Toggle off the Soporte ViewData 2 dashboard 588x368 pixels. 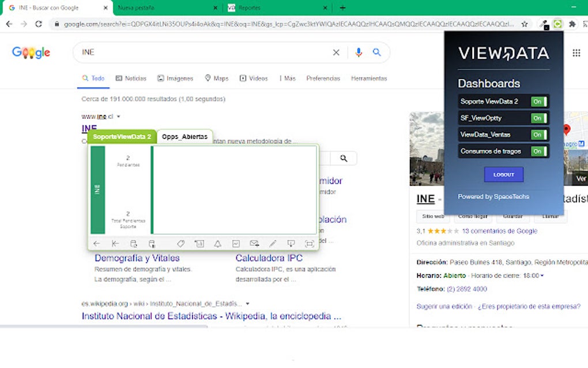point(538,101)
